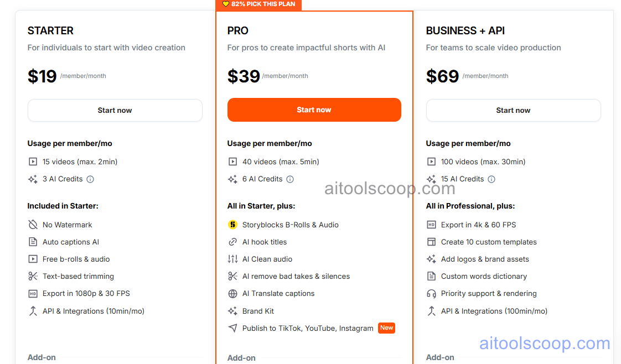This screenshot has height=364, width=621.
Task: Click the New badge beside Publish to TikTok
Action: click(x=386, y=328)
